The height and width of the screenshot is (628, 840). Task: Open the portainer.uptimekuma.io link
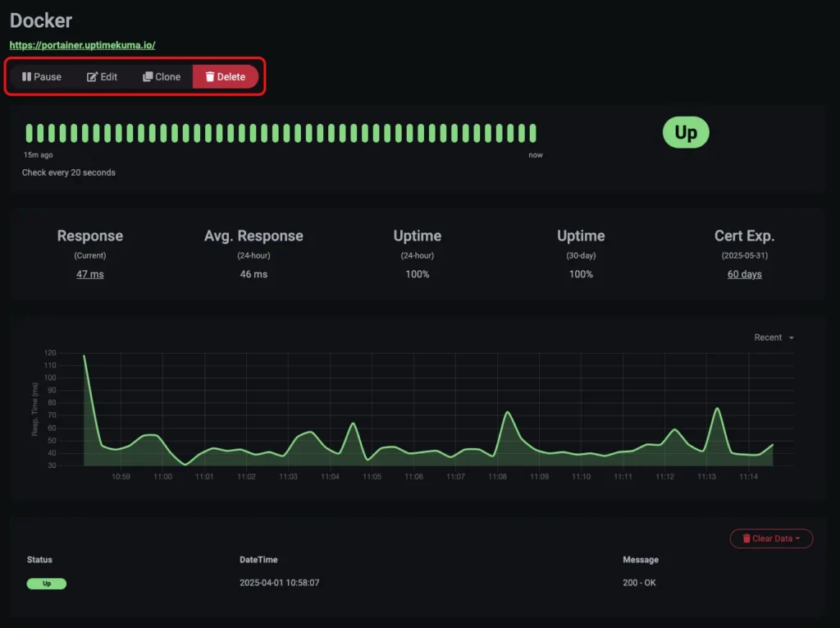pyautogui.click(x=83, y=45)
